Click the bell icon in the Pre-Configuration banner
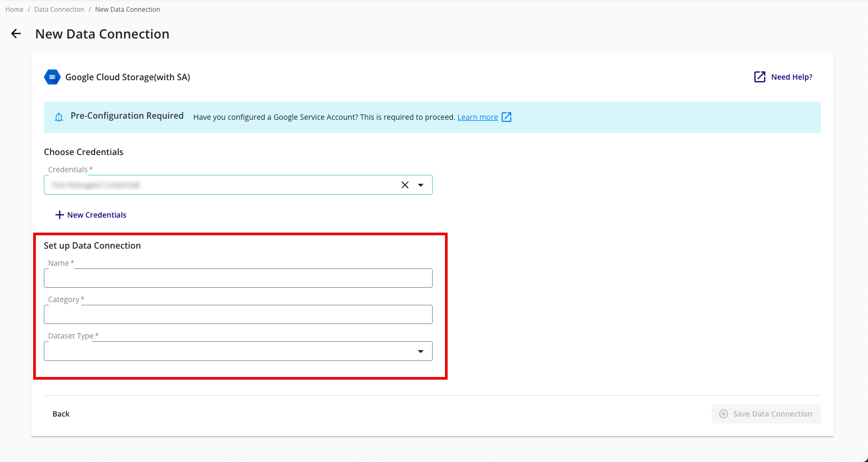 (59, 117)
